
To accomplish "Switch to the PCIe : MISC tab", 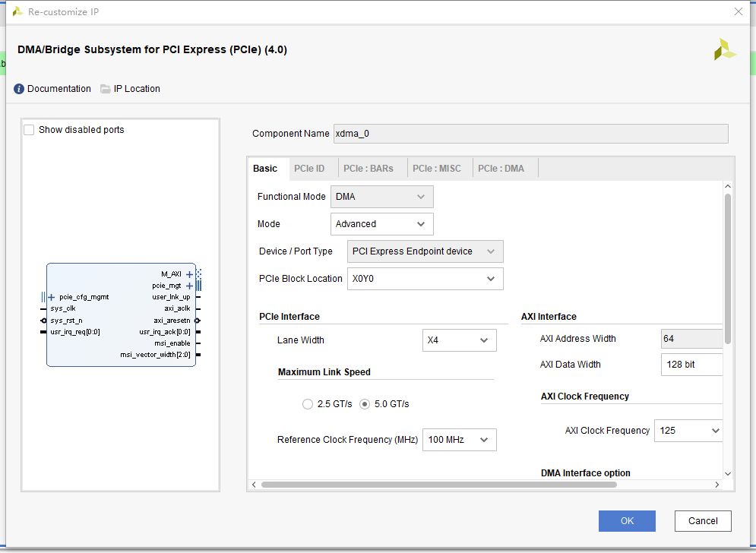I will [437, 169].
